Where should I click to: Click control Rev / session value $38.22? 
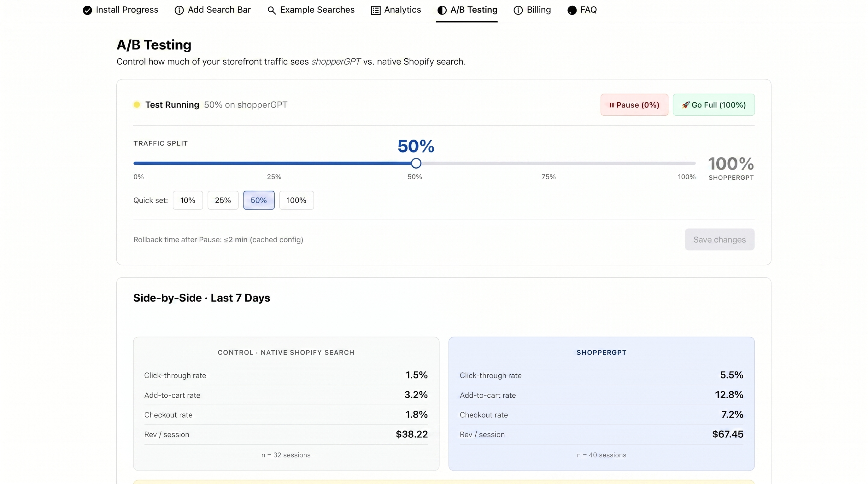pyautogui.click(x=412, y=434)
